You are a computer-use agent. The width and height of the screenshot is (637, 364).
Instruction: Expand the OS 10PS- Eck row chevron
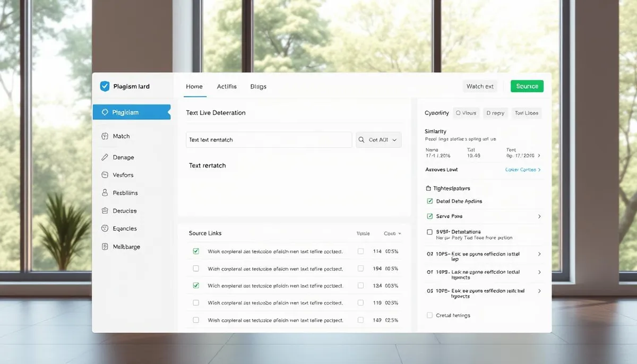(x=539, y=291)
